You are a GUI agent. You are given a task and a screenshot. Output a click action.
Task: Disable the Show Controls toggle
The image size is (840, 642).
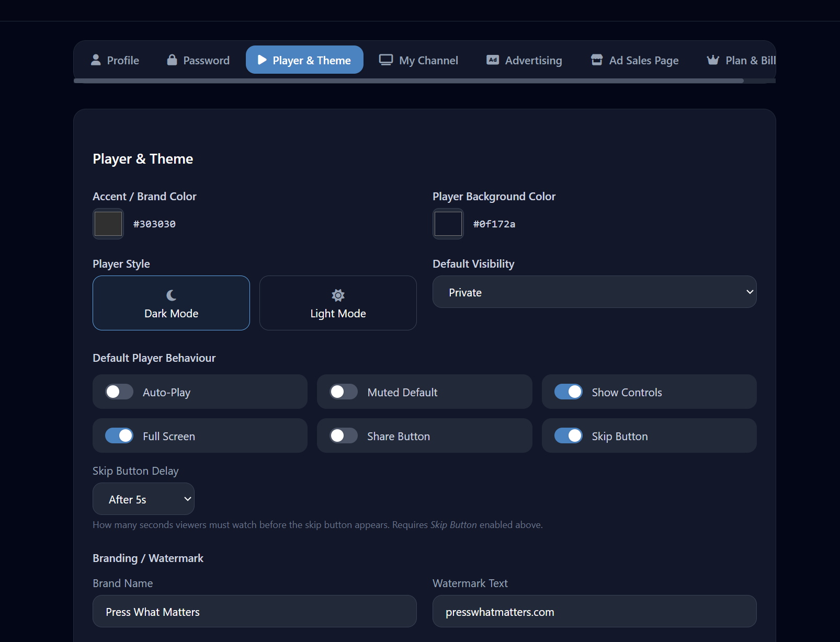tap(569, 392)
